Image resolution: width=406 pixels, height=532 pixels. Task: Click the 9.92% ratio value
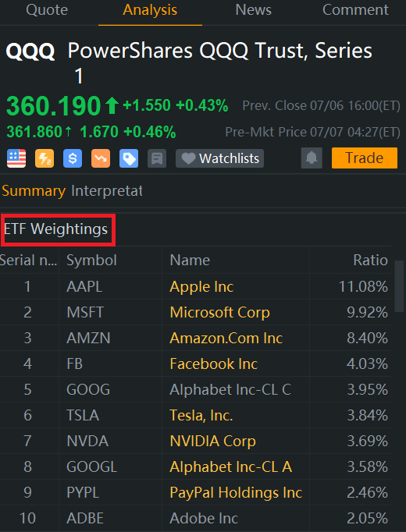367,313
